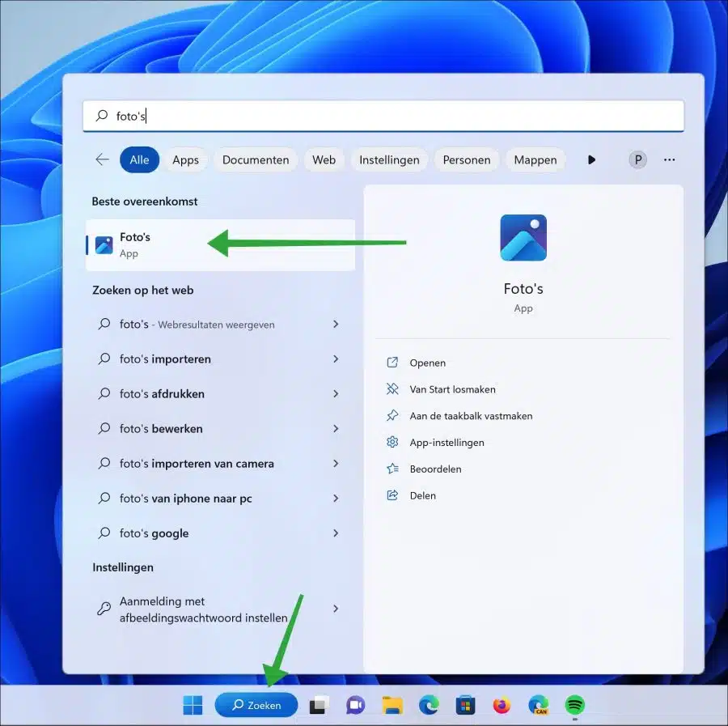Open the three-dot more options menu
The image size is (728, 726).
tap(670, 159)
